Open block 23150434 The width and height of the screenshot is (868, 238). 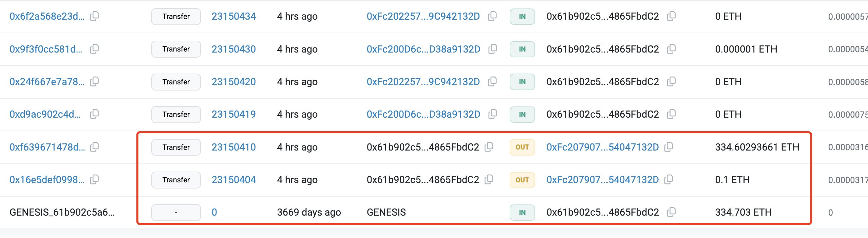coord(234,16)
